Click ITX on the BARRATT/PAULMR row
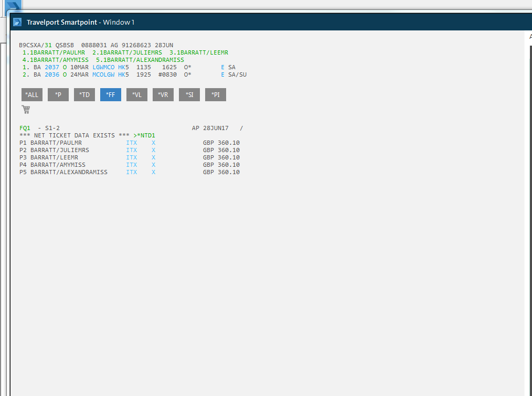Screen dimensions: 532x396 (x=132, y=143)
